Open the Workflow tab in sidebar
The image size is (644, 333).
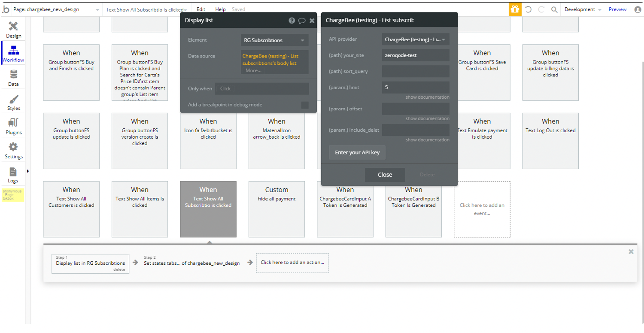[13, 53]
